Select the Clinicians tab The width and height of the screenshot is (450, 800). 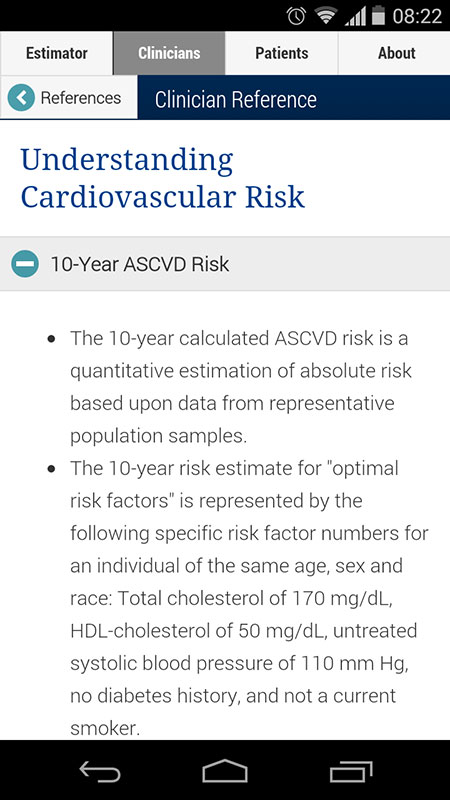[169, 53]
